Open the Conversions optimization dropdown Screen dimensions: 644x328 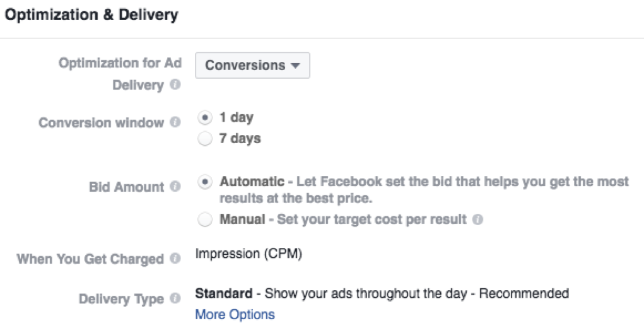pyautogui.click(x=252, y=65)
